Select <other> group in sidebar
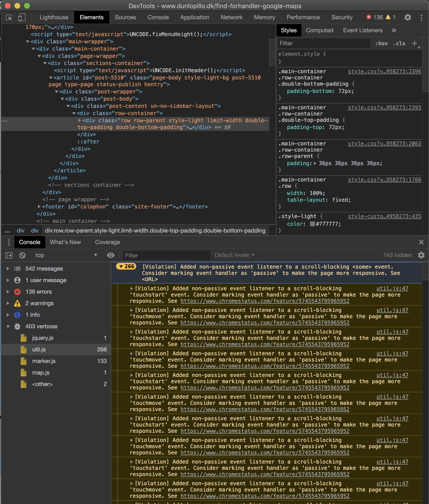Image resolution: width=429 pixels, height=504 pixels. (56, 384)
